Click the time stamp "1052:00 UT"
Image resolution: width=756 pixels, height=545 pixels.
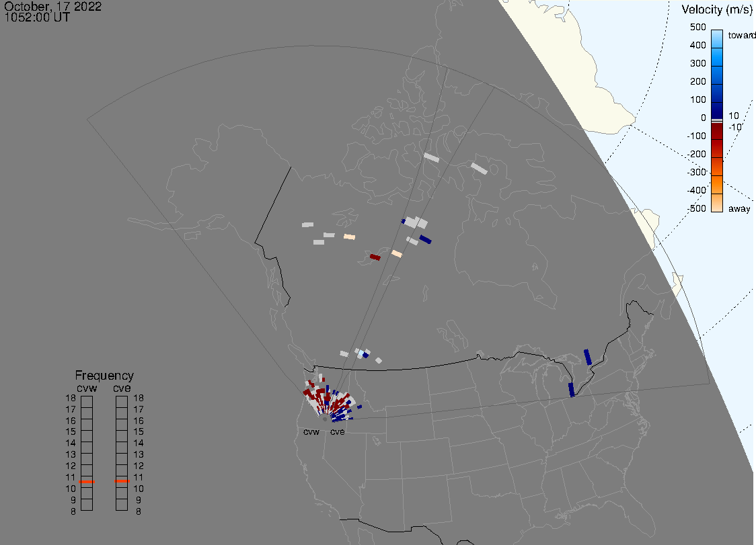pos(36,17)
